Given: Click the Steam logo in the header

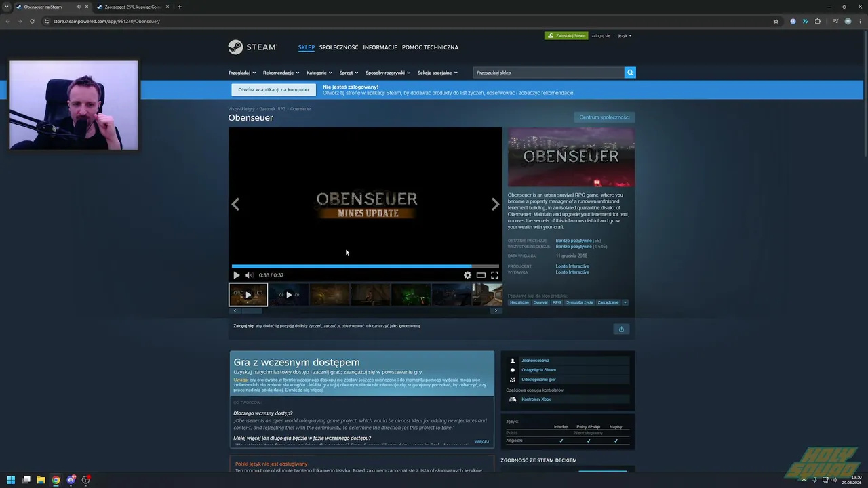Looking at the screenshot, I should 252,47.
